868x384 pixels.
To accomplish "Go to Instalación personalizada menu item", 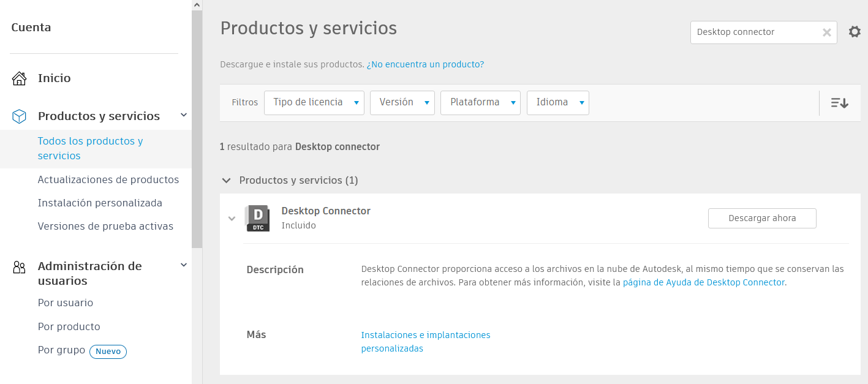I will (x=100, y=203).
